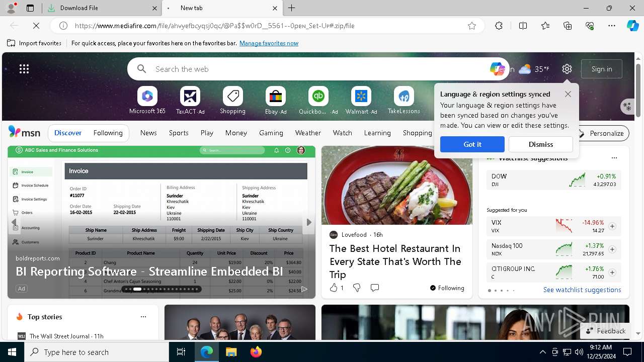The image size is (644, 362).
Task: Toggle the Following status on the Lovefood article
Action: coord(447,288)
